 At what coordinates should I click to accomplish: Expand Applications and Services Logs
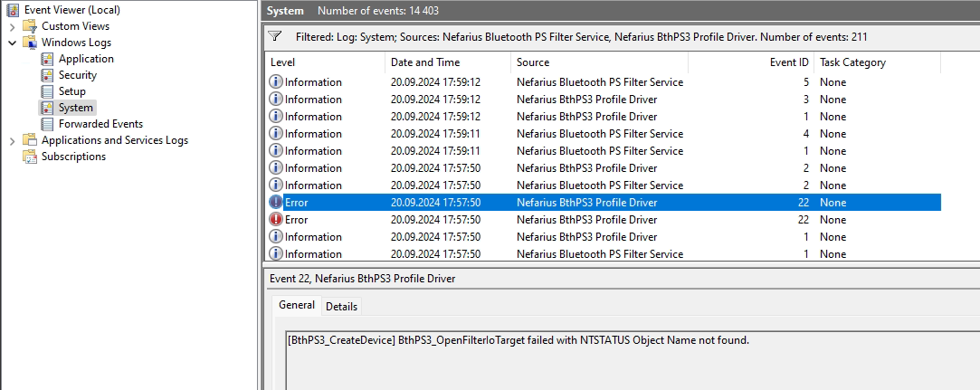tap(13, 140)
